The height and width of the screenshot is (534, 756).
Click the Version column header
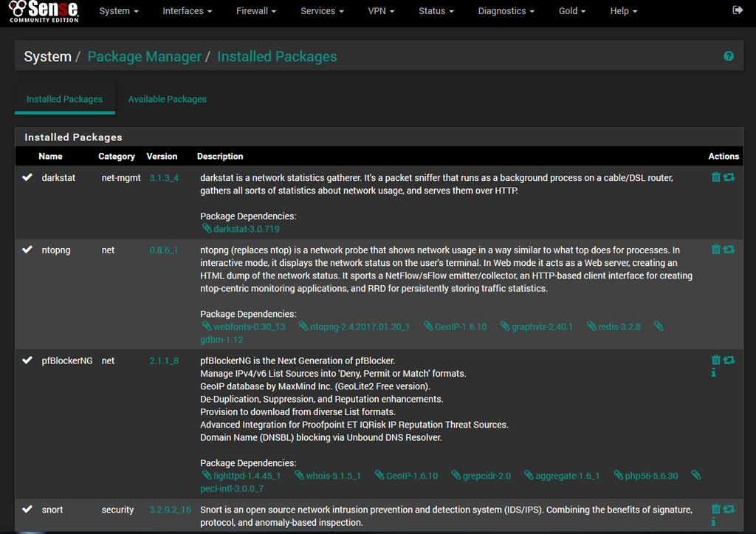click(162, 157)
